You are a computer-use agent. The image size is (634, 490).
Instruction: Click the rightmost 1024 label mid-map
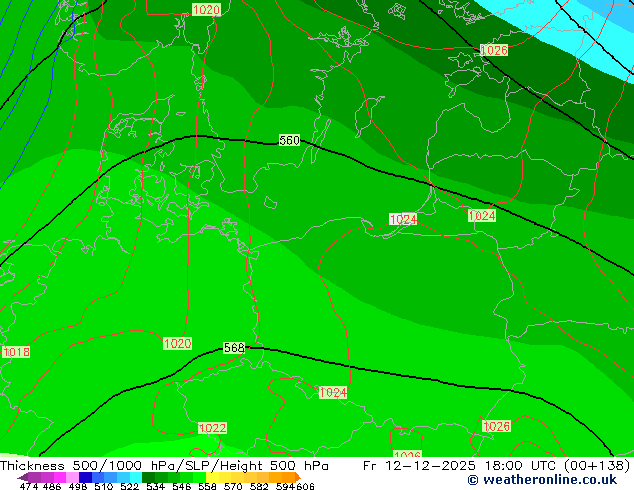481,216
